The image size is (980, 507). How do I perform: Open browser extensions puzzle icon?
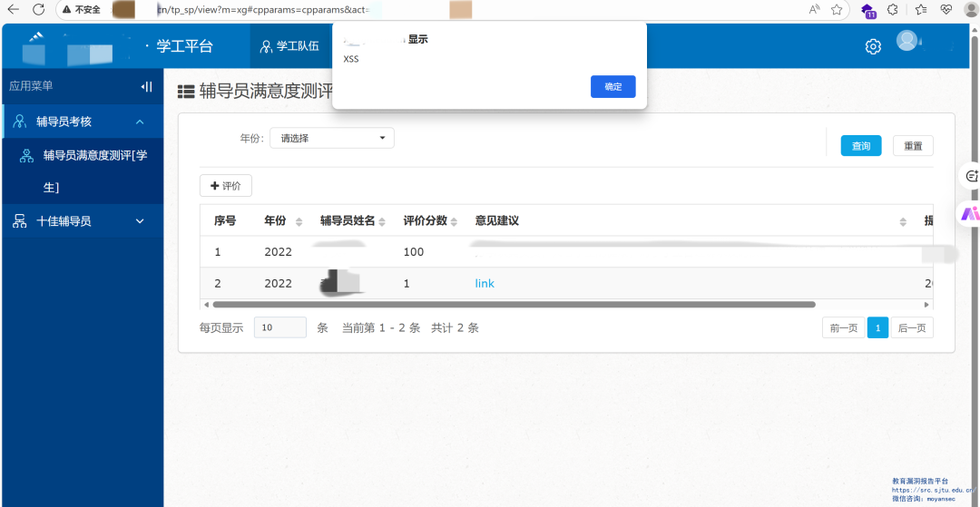[x=893, y=9]
